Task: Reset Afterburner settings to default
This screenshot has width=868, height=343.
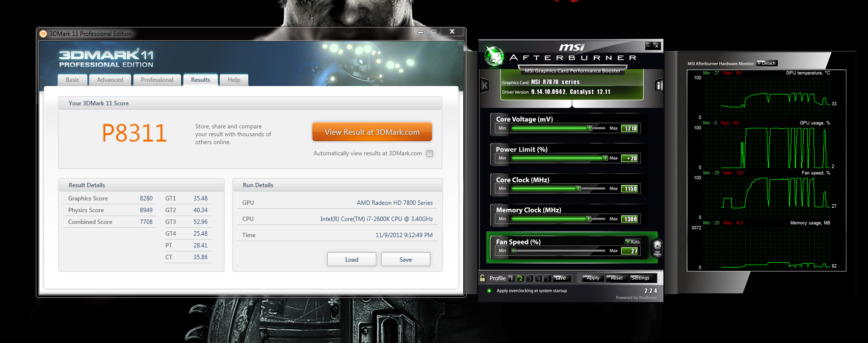Action: [616, 278]
